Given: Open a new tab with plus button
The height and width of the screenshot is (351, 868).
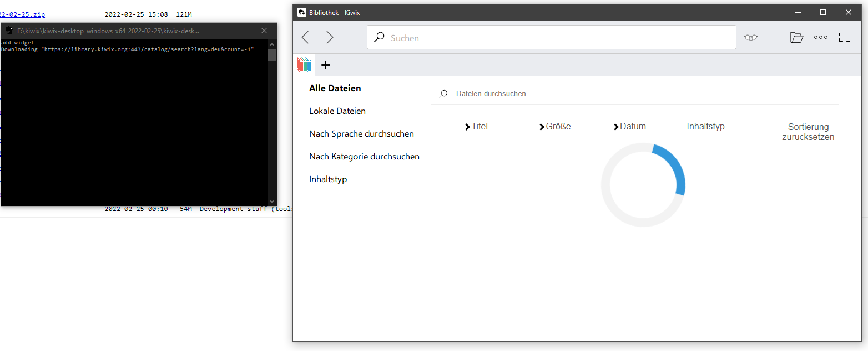Looking at the screenshot, I should click(x=325, y=64).
